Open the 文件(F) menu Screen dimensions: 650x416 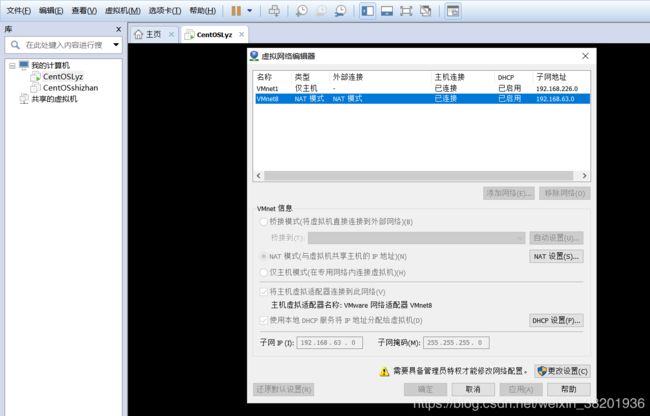[x=19, y=11]
